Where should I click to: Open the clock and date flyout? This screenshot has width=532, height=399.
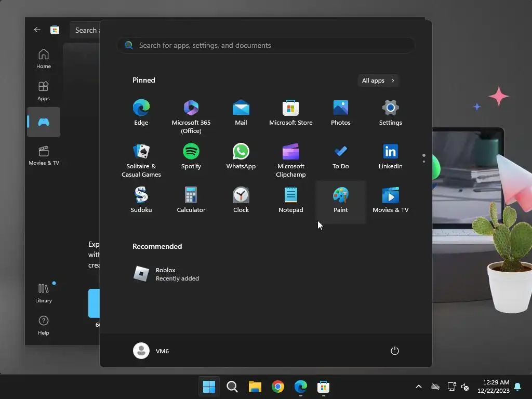click(494, 387)
